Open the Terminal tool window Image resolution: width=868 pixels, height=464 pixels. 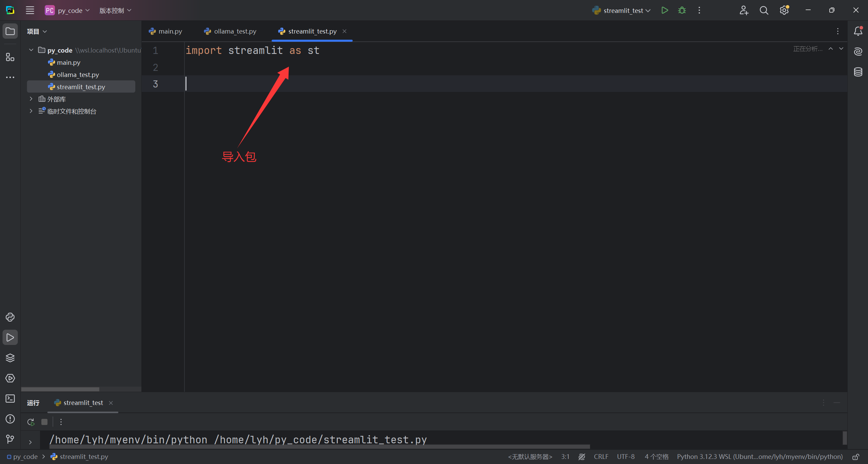tap(10, 399)
